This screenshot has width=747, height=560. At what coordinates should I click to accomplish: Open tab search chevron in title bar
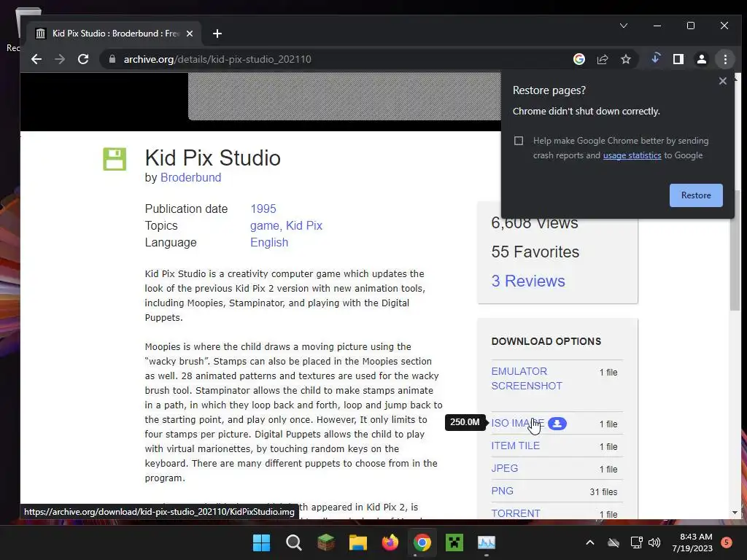coord(624,26)
